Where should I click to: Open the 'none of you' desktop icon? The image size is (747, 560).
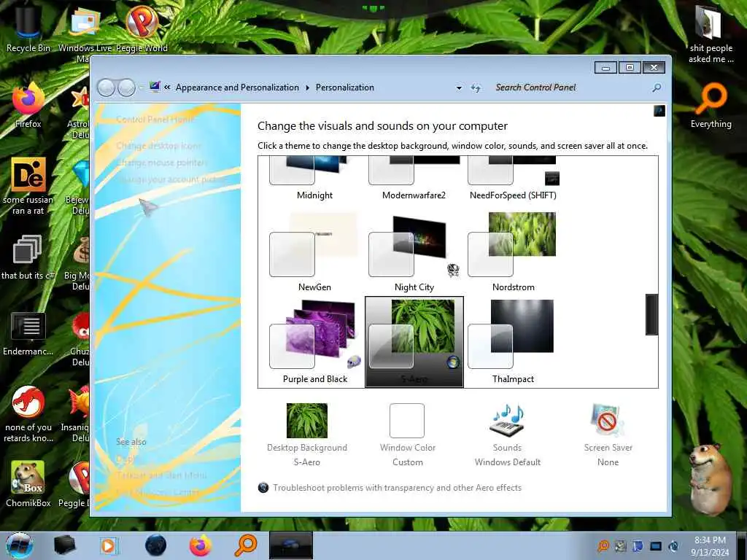click(x=28, y=413)
